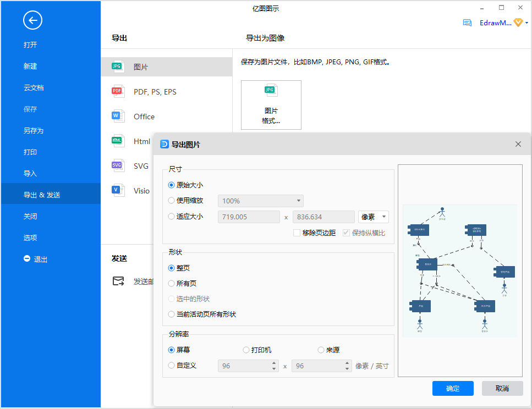This screenshot has height=409, width=532.
Task: Click the premium diamond icon
Action: pyautogui.click(x=518, y=23)
